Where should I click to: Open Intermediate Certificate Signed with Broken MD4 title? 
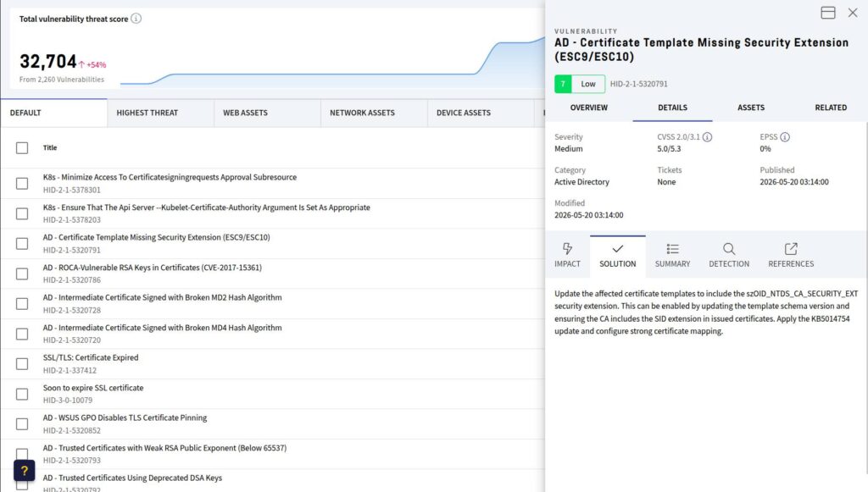click(162, 328)
